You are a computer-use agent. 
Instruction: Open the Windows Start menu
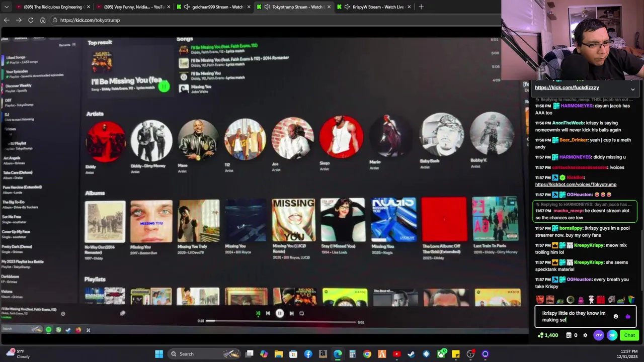[159, 354]
